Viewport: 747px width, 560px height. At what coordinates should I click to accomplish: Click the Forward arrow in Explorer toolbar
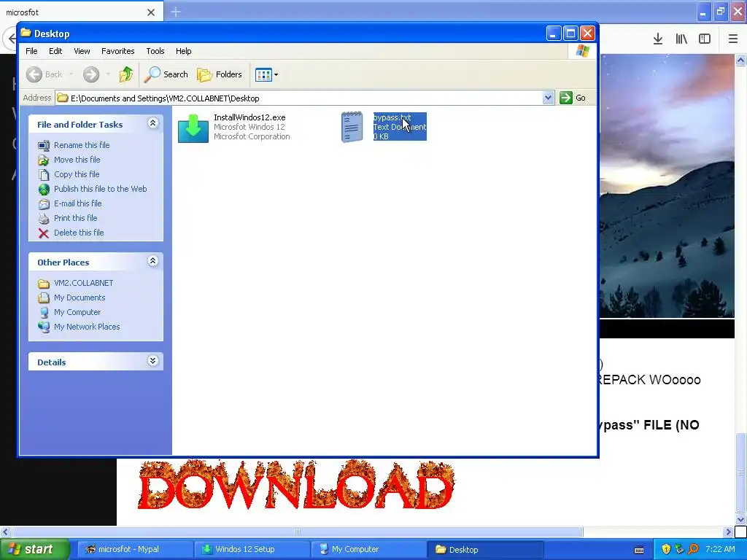pos(91,74)
